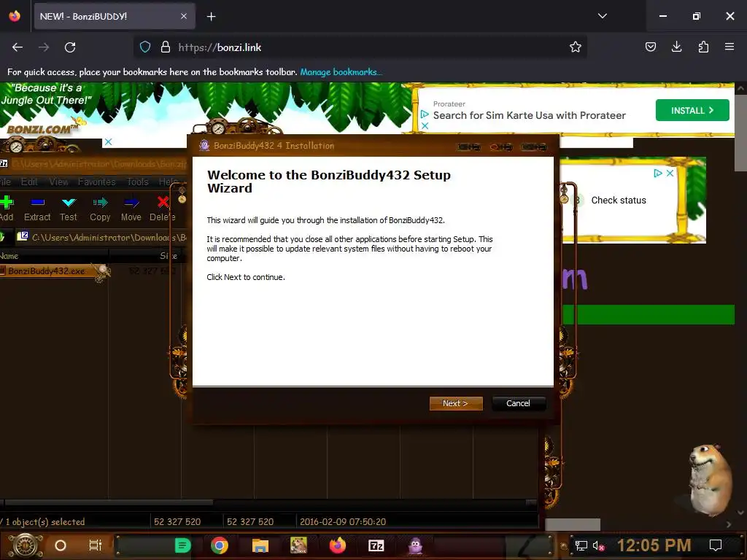747x560 pixels.
Task: Click the AdChoices icon on Check status ad
Action: pyautogui.click(x=658, y=174)
